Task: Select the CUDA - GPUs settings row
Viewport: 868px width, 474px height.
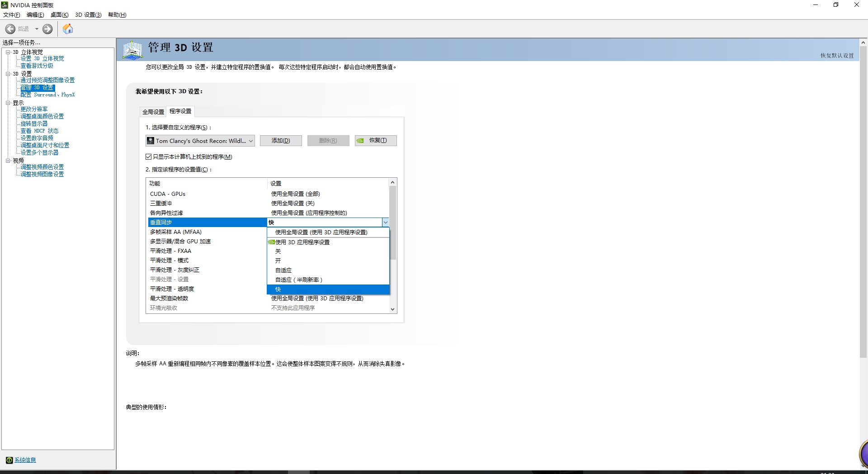Action: click(269, 194)
